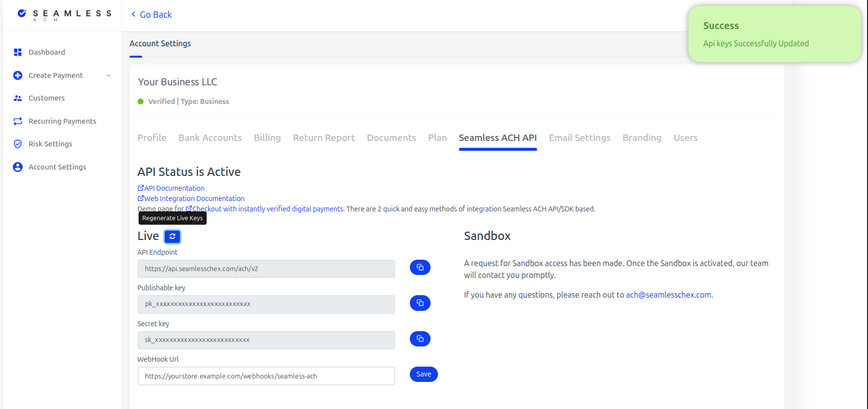Click the Account Settings user icon
The height and width of the screenshot is (409, 868).
(18, 167)
